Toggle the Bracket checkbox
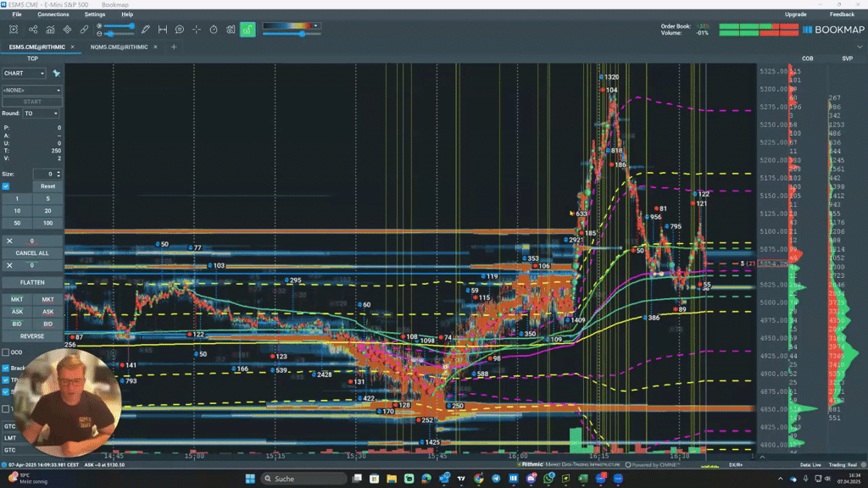 coord(6,368)
